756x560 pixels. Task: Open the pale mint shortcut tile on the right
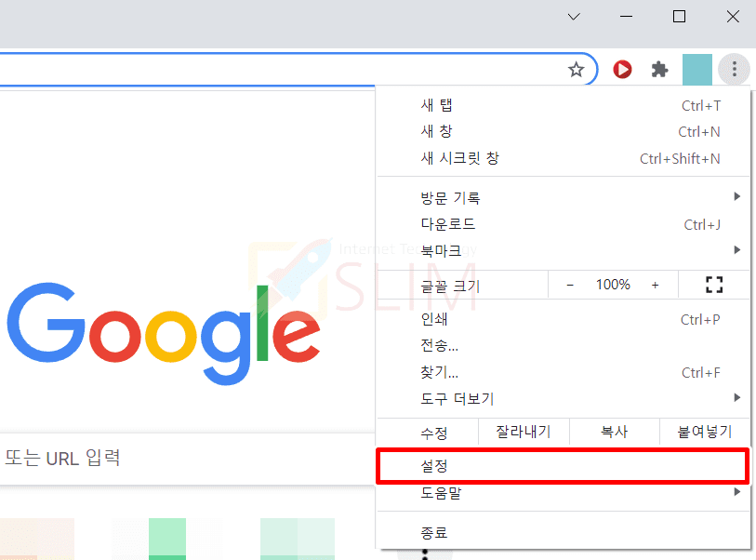coord(298,539)
